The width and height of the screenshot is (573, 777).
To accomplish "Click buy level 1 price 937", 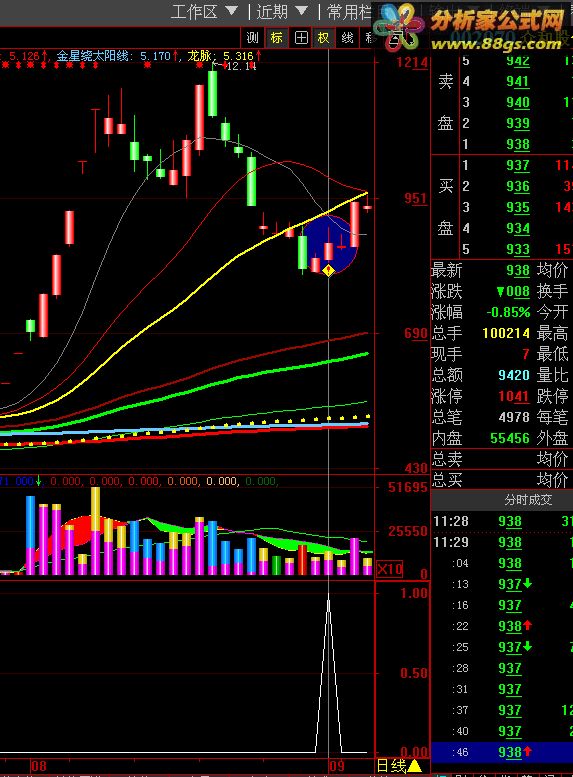I will pos(517,165).
